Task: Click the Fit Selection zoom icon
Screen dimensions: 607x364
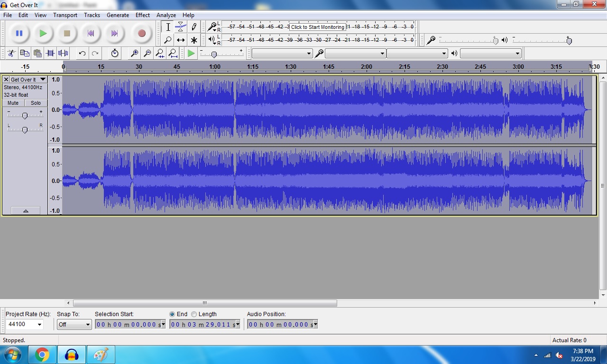Action: (160, 54)
